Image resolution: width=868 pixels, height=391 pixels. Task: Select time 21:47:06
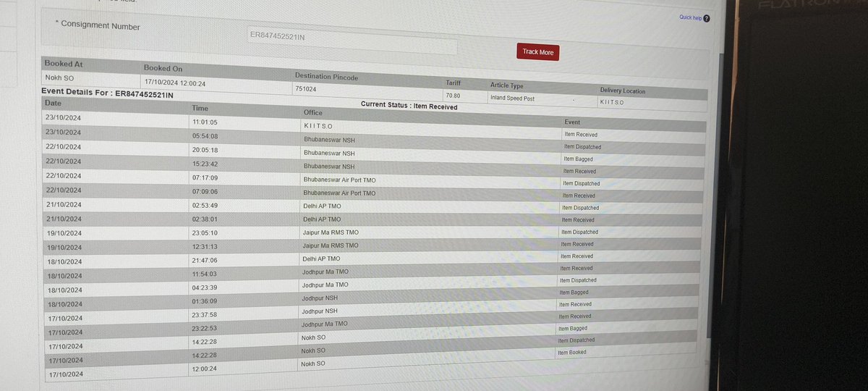(205, 259)
